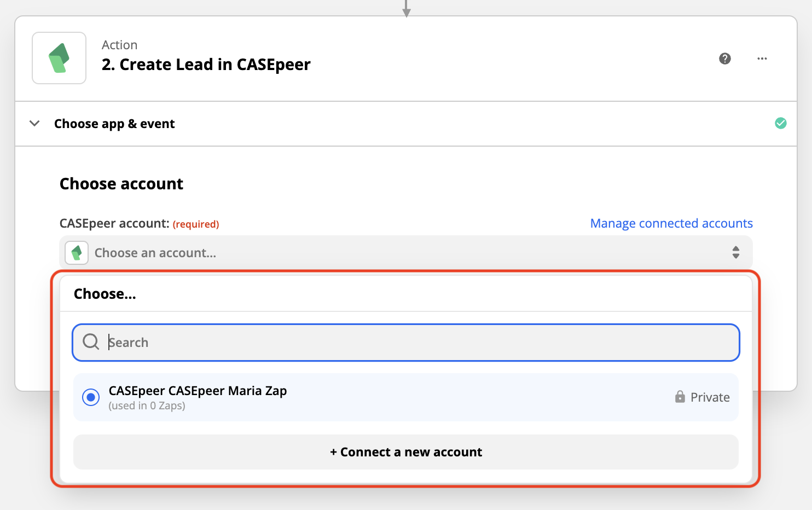Click the up-down arrows on account dropdown
812x510 pixels.
pos(736,252)
